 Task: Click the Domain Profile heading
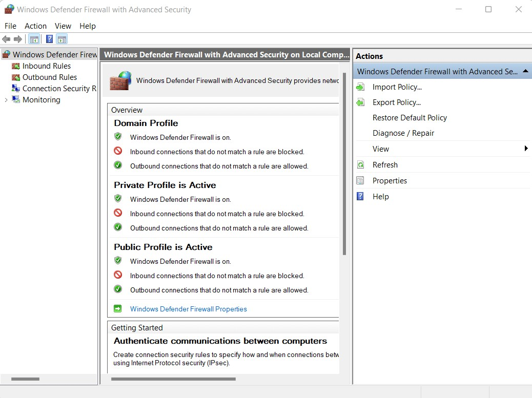click(146, 123)
